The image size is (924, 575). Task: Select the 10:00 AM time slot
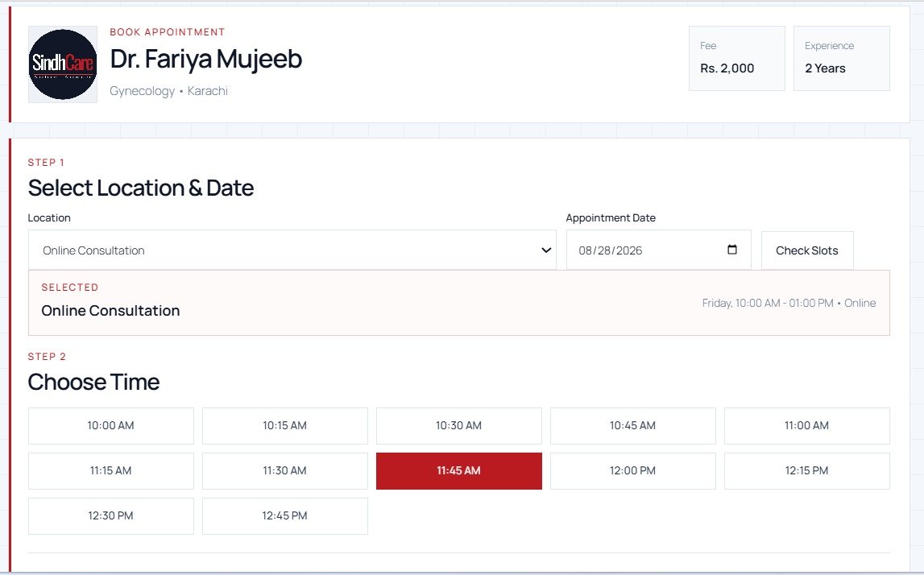coord(111,426)
